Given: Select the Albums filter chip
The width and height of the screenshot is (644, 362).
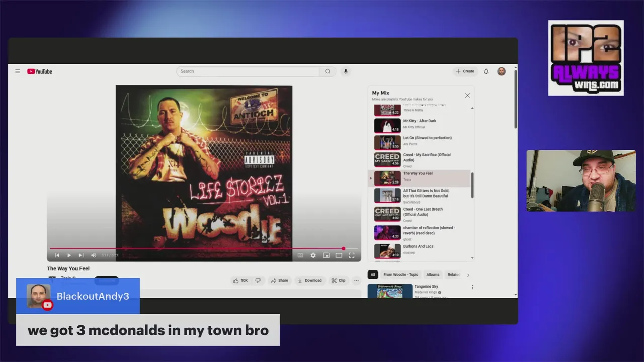Looking at the screenshot, I should click(433, 275).
